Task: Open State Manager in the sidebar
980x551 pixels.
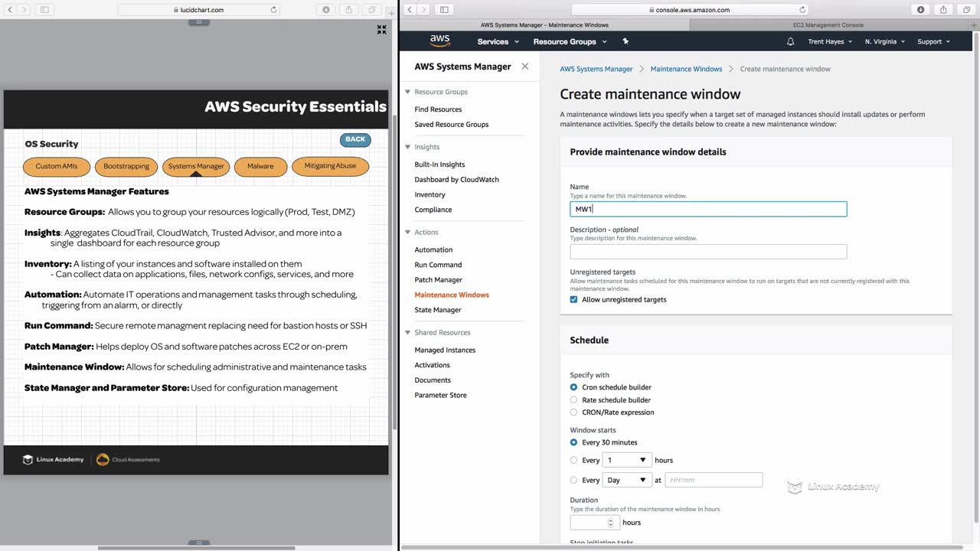Action: 438,310
